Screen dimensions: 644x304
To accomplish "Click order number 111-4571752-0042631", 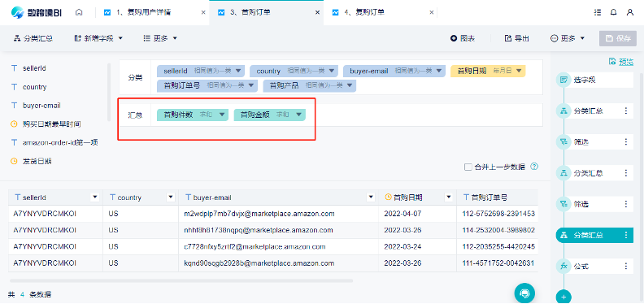I will coord(498,263).
